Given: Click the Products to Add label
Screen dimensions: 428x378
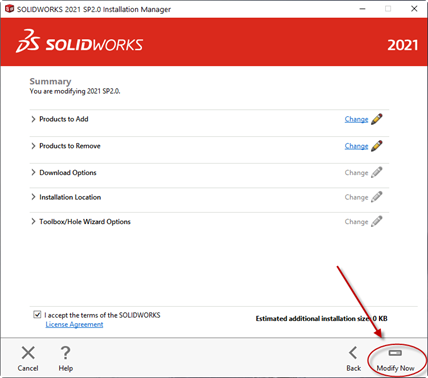Looking at the screenshot, I should click(x=64, y=119).
